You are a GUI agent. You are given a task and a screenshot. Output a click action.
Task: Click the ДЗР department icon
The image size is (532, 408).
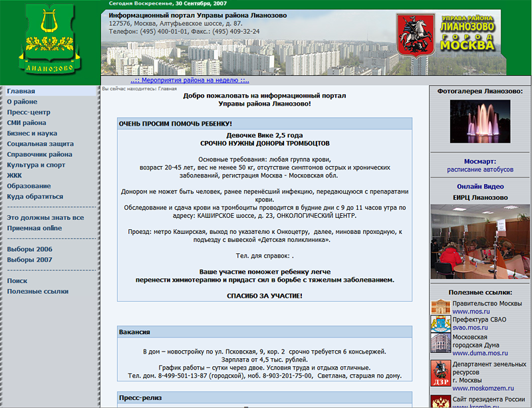(x=440, y=373)
